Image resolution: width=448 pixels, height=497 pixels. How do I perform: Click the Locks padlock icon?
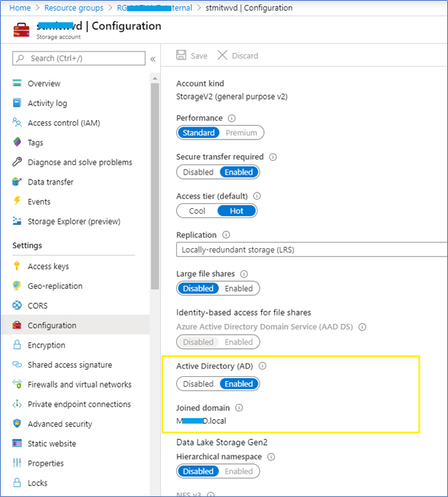click(17, 483)
